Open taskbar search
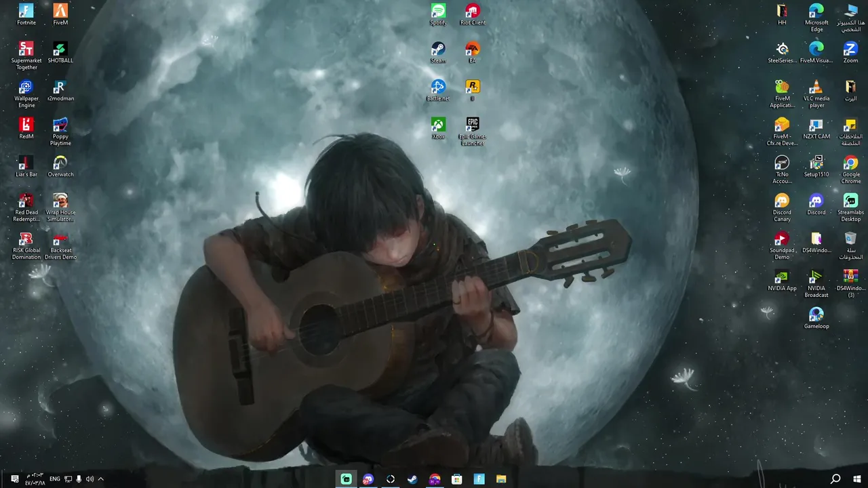Screen dimensions: 868x488 (835, 479)
